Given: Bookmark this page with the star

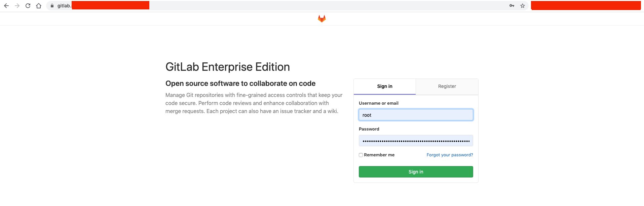Looking at the screenshot, I should 523,6.
